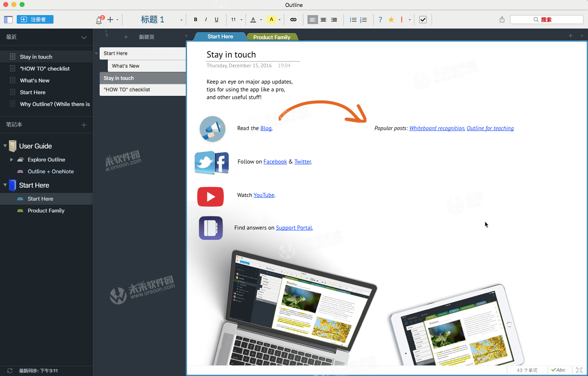Open the Twitter link
The height and width of the screenshot is (376, 588).
(303, 161)
